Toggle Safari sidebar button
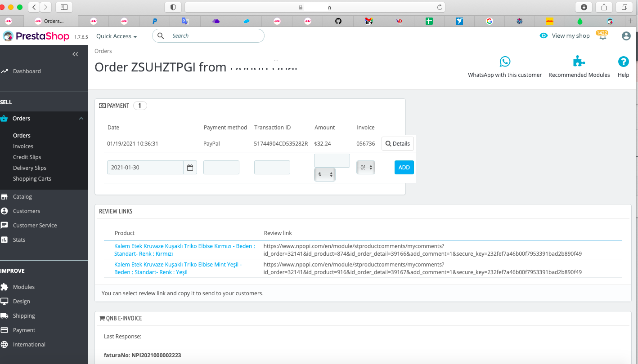The width and height of the screenshot is (638, 364). point(64,7)
